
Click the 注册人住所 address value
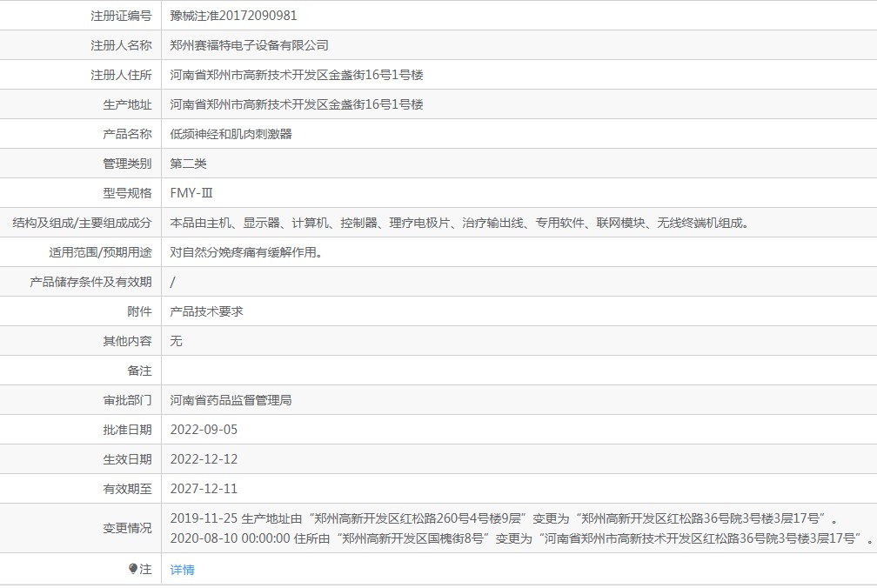coord(297,75)
